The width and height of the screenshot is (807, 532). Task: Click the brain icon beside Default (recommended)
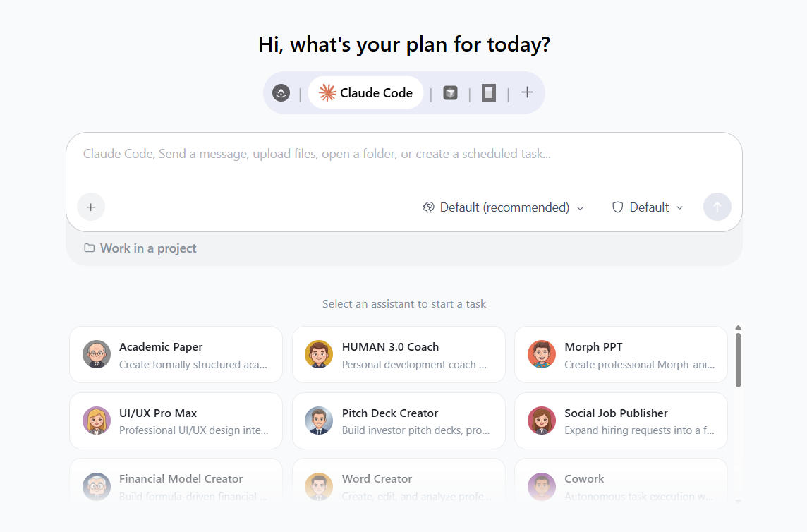(428, 207)
